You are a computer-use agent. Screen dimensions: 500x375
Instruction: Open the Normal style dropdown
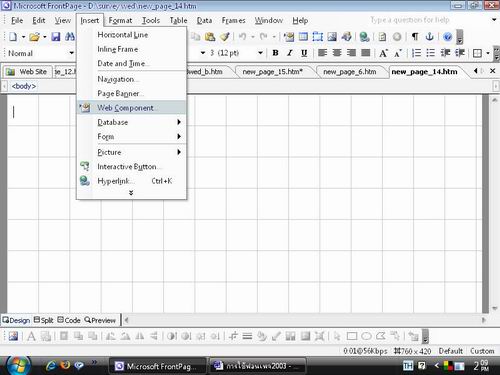pos(40,53)
